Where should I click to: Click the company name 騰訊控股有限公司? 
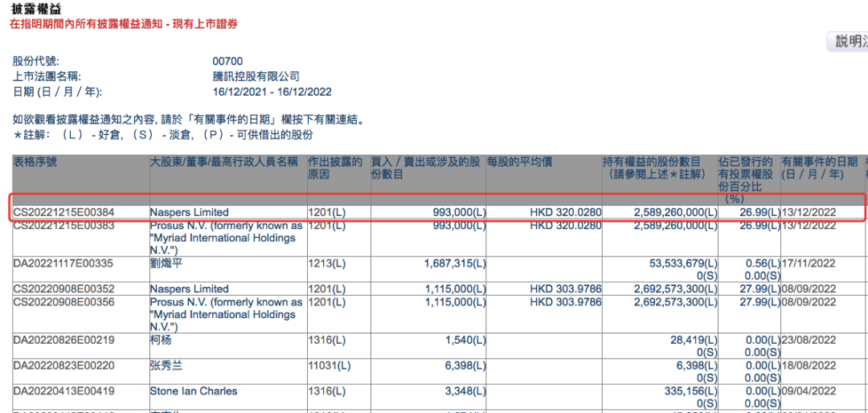pyautogui.click(x=256, y=76)
